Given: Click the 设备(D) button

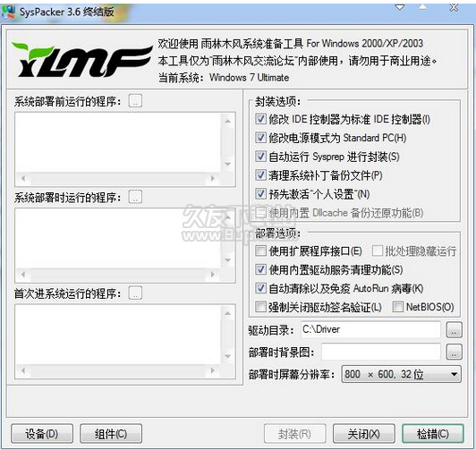Looking at the screenshot, I should coord(42,434).
